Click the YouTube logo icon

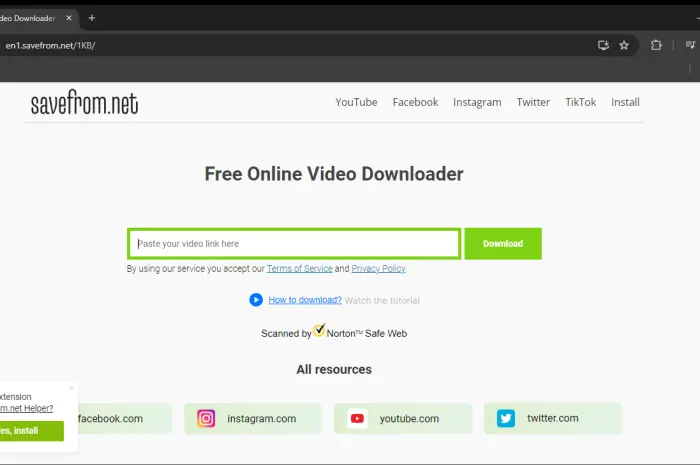[x=357, y=419]
